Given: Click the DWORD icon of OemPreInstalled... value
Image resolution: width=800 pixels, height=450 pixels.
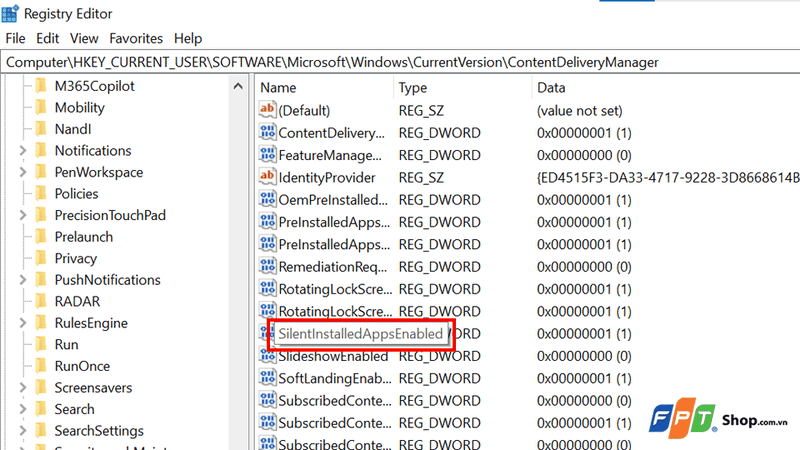Looking at the screenshot, I should (x=267, y=199).
